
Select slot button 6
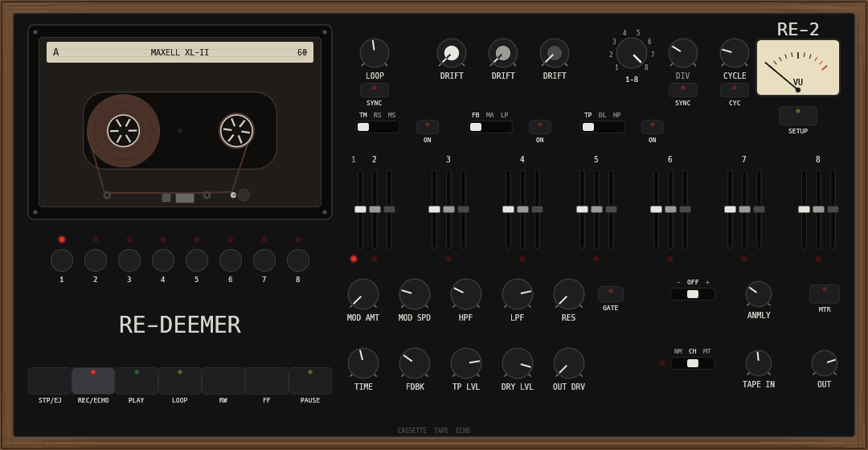(x=231, y=260)
